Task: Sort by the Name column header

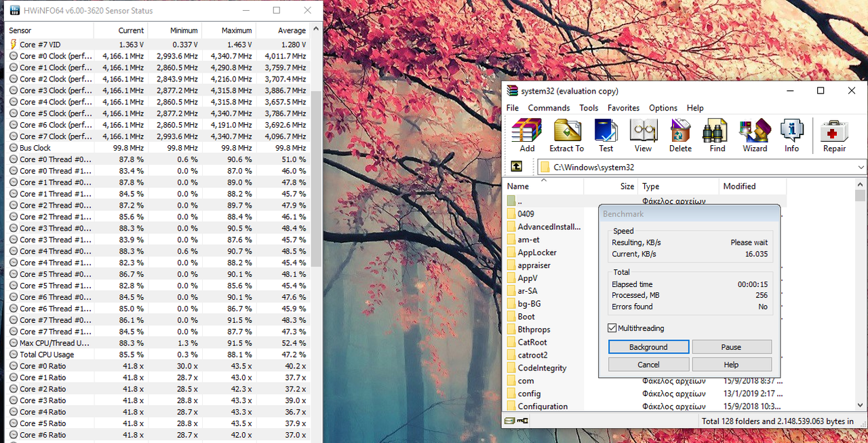Action: click(x=542, y=187)
